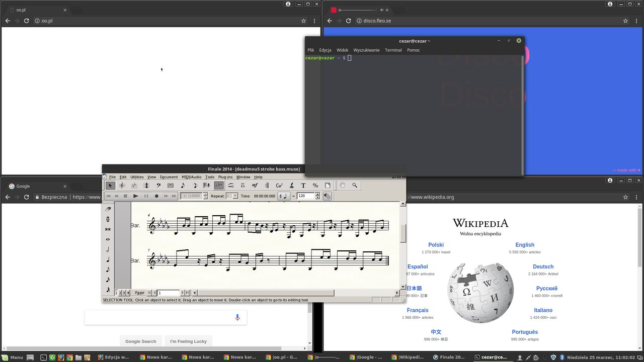Click the Finale page number field
Image resolution: width=644 pixels, height=362 pixels.
point(169,293)
